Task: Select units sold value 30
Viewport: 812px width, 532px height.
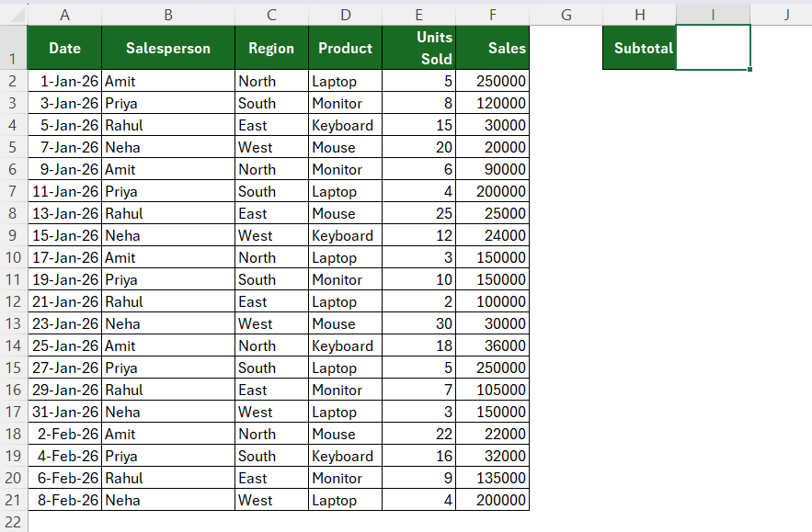Action: [419, 323]
